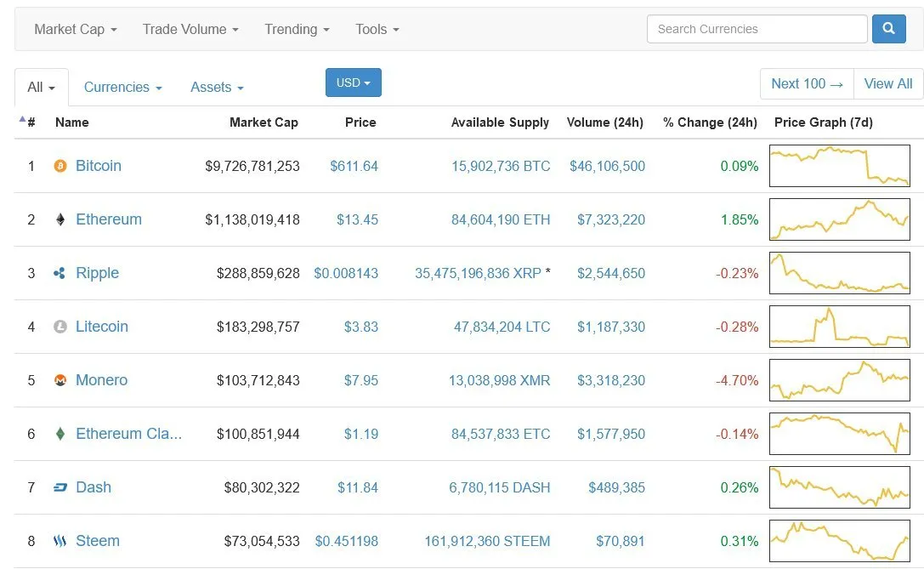Click the Monero logo icon

click(60, 380)
